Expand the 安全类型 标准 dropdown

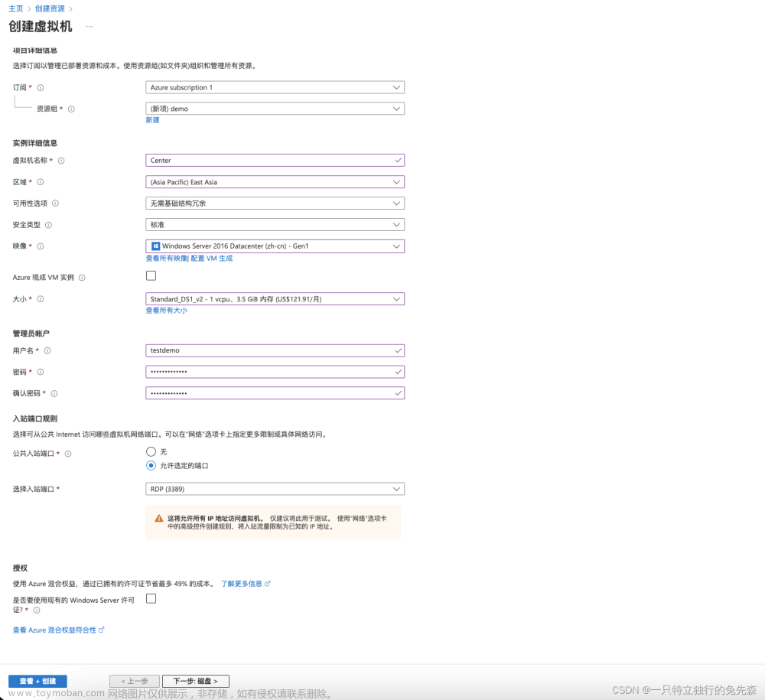coord(275,225)
